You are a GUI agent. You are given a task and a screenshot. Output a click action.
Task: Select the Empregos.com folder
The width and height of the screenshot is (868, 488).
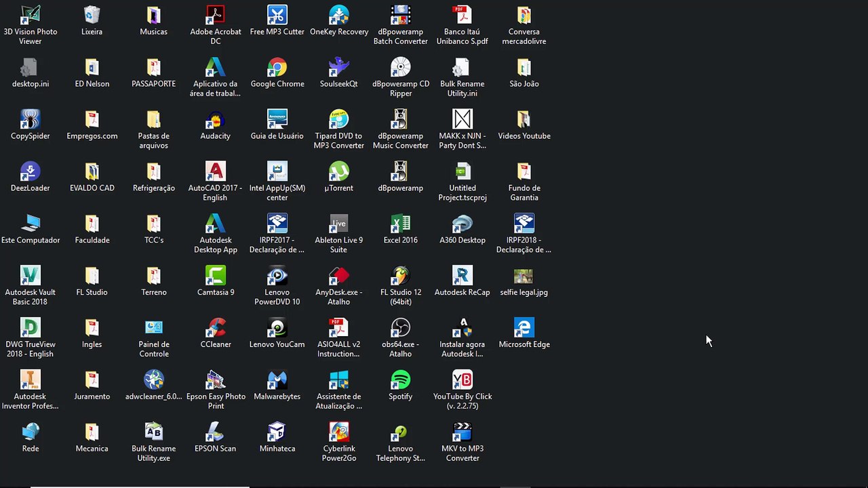(92, 120)
